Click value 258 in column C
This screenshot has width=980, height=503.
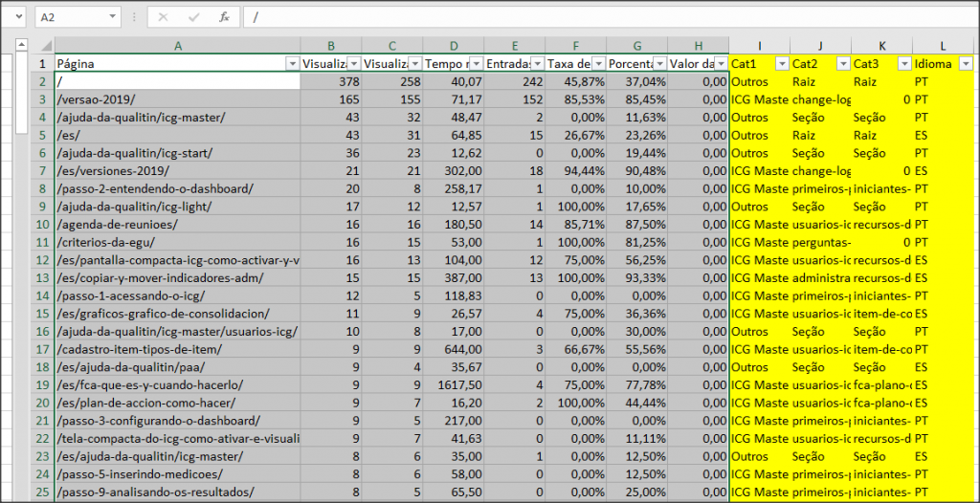(x=391, y=82)
